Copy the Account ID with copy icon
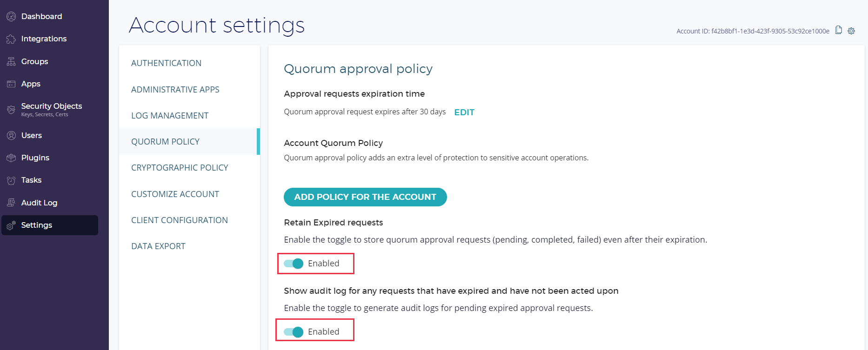Image resolution: width=868 pixels, height=350 pixels. (x=839, y=30)
